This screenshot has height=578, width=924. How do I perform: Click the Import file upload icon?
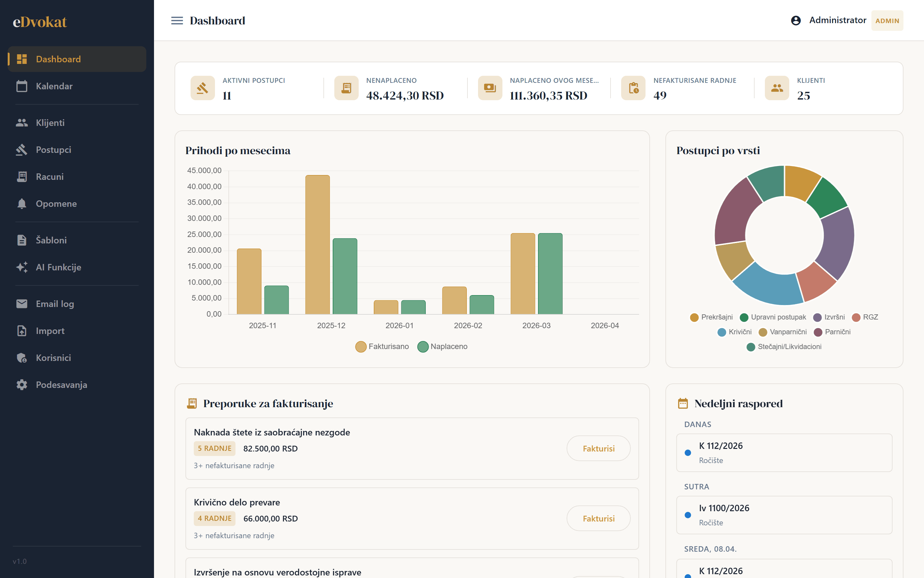(22, 331)
